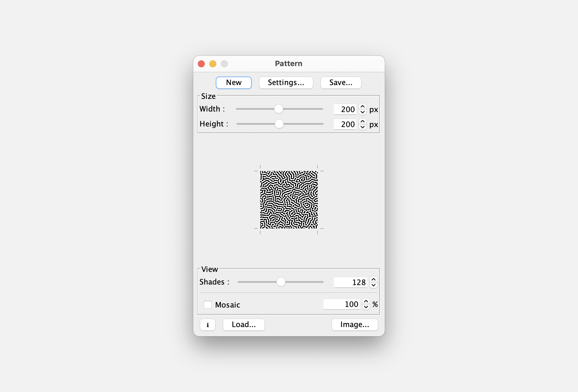Image resolution: width=578 pixels, height=392 pixels.
Task: Enable the Mosaic checkbox
Action: tap(208, 305)
